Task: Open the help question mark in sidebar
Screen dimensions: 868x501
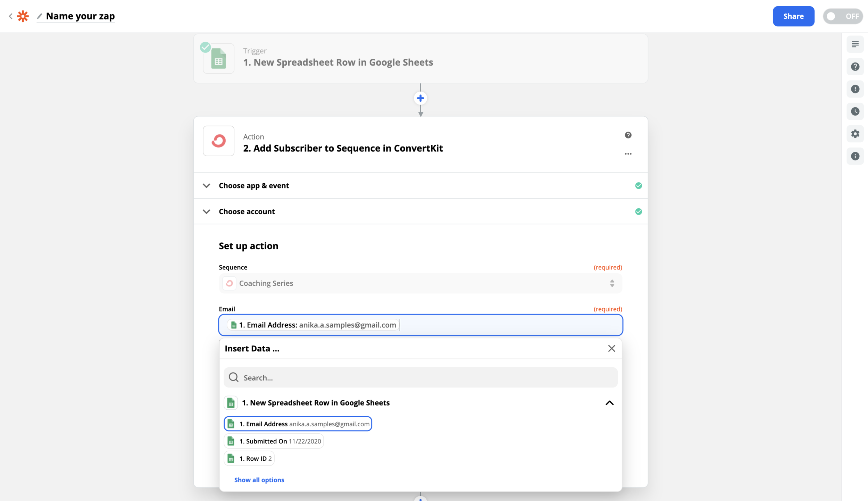Action: coord(855,67)
